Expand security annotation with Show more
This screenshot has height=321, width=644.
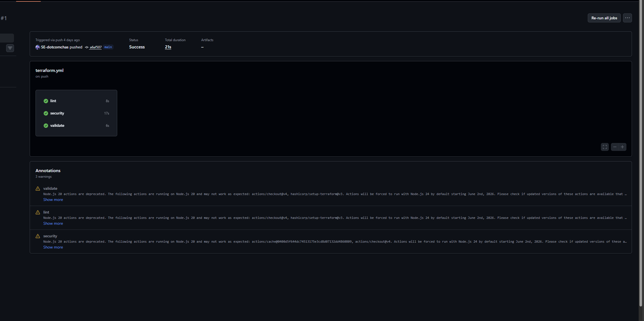(x=53, y=247)
